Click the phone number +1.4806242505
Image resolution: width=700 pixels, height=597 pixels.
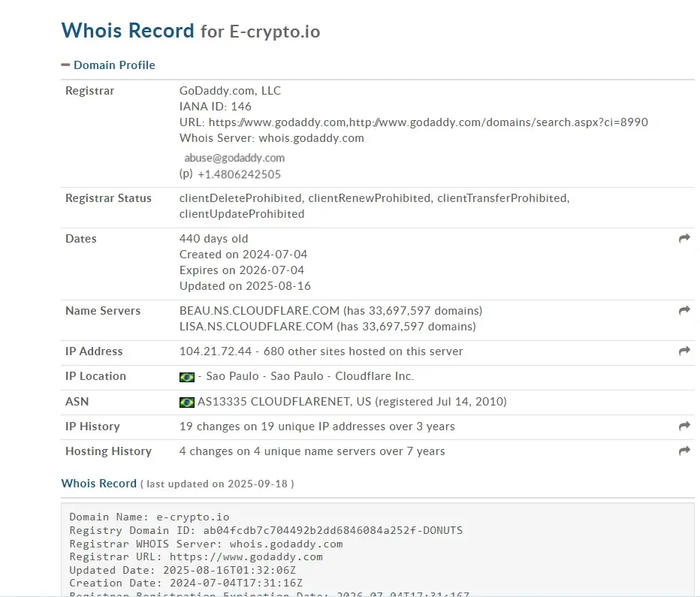click(240, 174)
